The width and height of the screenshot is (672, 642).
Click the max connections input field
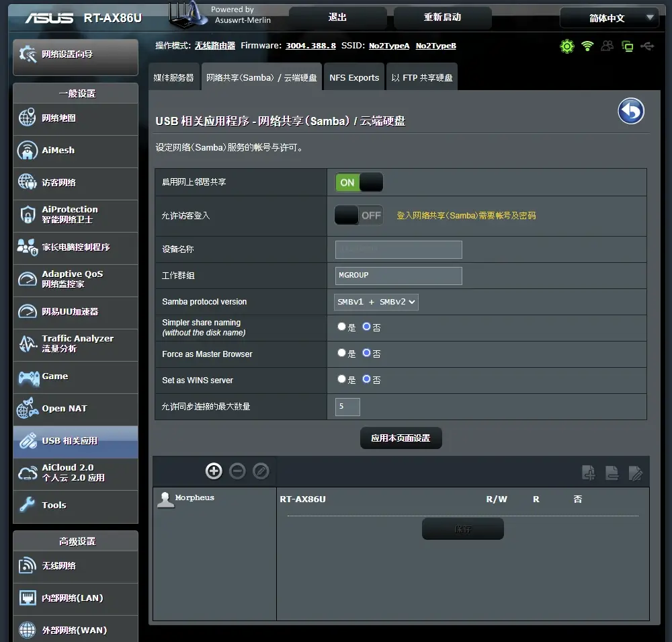tap(347, 407)
